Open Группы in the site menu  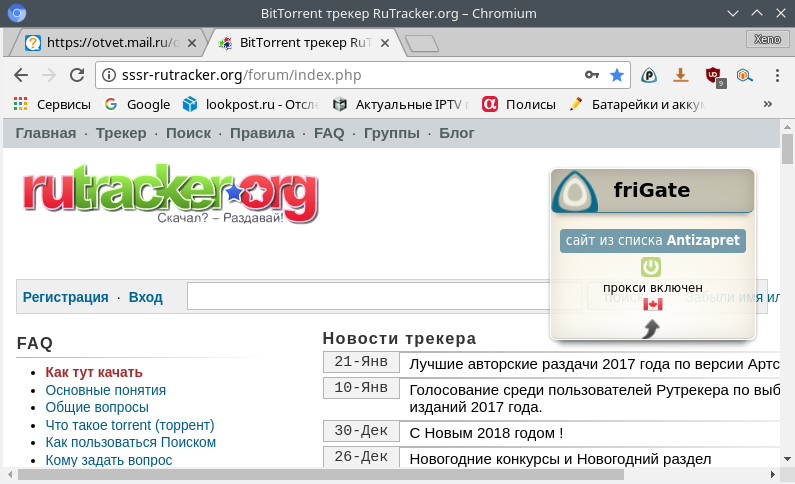(392, 133)
